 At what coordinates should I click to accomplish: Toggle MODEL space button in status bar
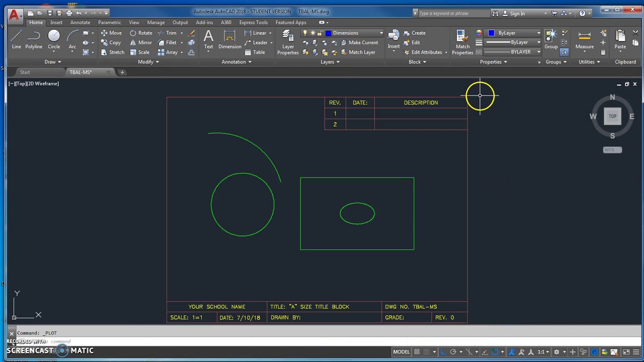click(401, 352)
